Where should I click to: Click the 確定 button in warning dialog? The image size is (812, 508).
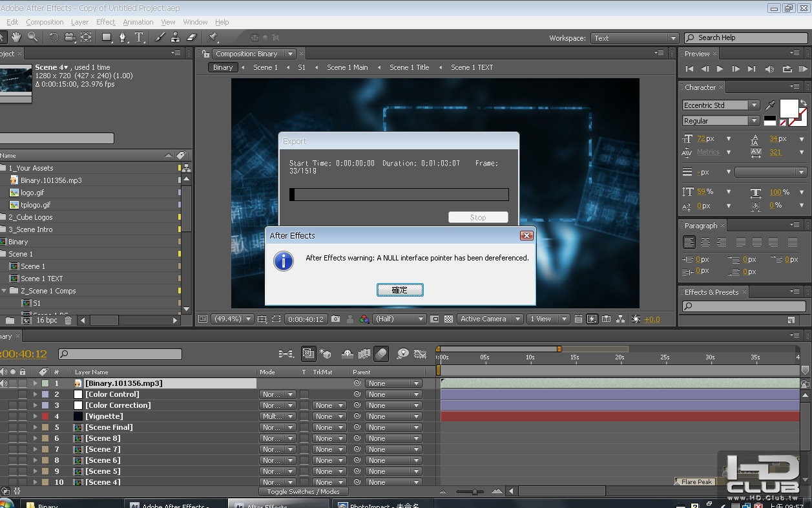(400, 290)
